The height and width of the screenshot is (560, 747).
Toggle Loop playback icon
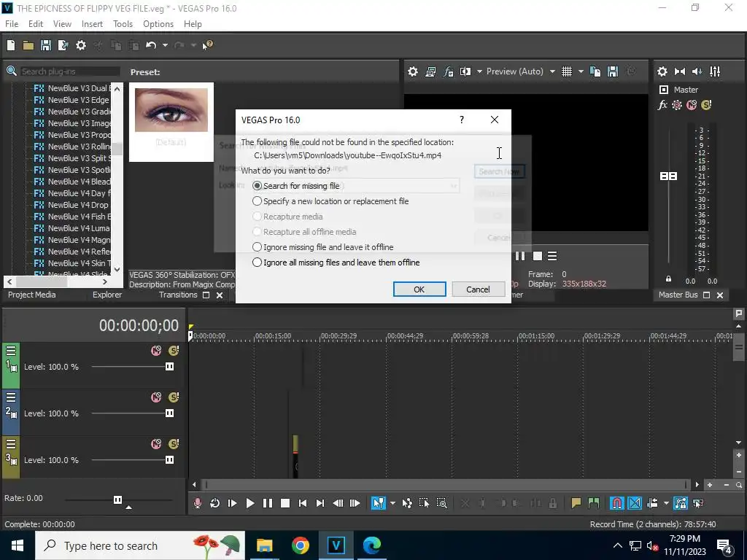coord(215,503)
